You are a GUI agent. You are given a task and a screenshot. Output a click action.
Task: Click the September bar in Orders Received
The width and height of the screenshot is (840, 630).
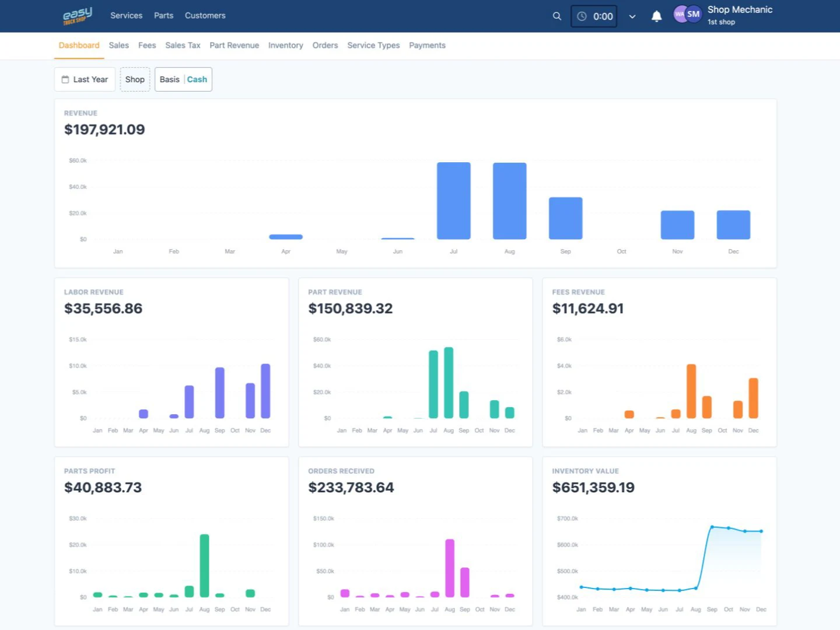point(465,582)
